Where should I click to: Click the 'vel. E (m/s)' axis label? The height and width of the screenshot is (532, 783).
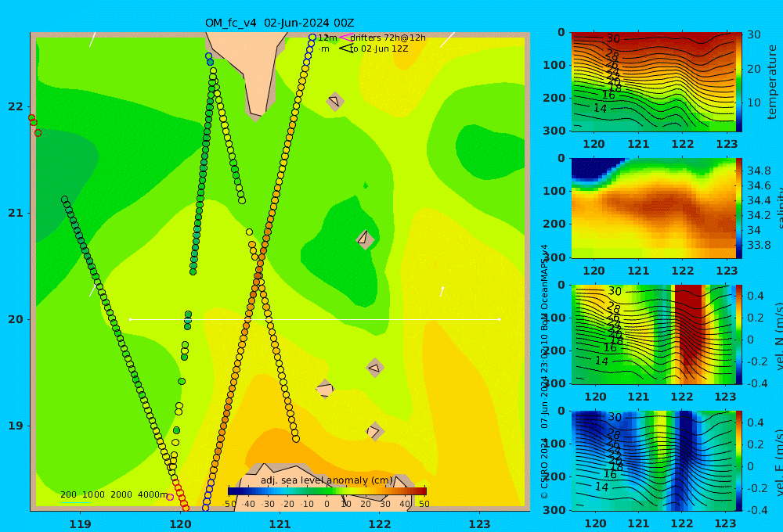point(778,462)
